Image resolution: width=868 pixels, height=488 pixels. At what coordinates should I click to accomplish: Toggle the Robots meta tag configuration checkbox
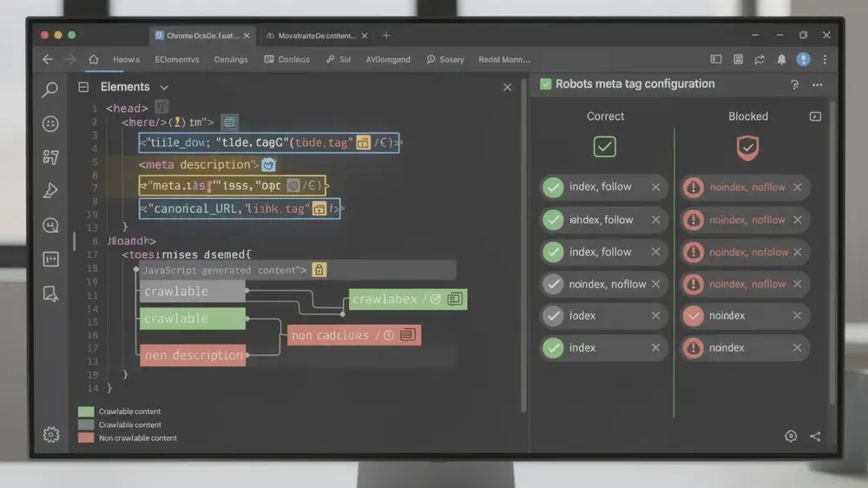pos(546,83)
